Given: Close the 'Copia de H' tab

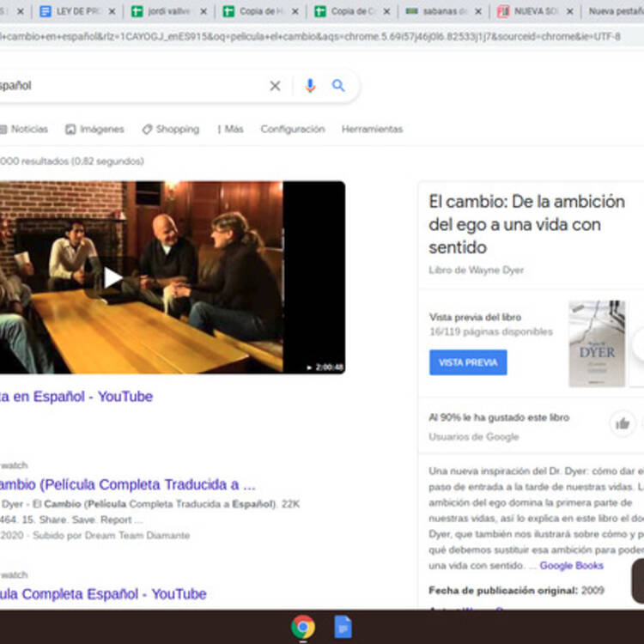Looking at the screenshot, I should point(295,11).
